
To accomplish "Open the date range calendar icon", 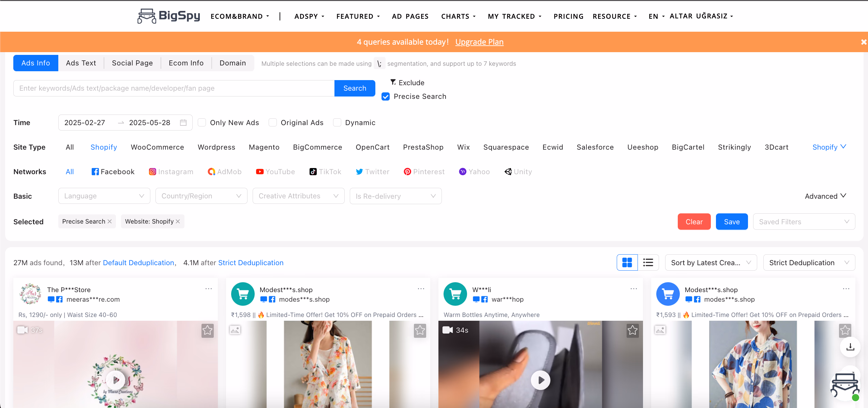I will click(x=183, y=123).
